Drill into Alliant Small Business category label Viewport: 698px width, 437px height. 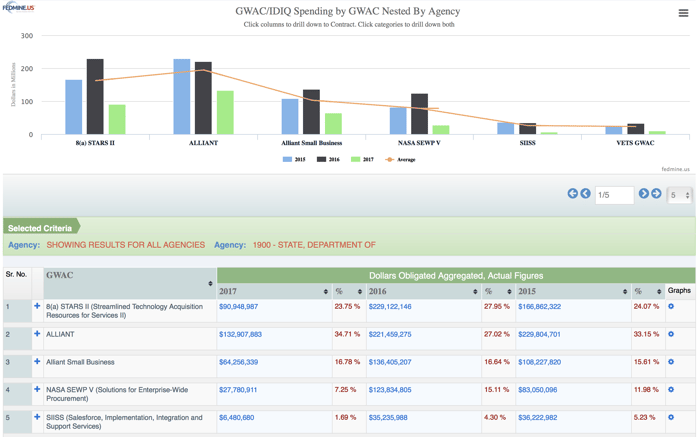312,143
